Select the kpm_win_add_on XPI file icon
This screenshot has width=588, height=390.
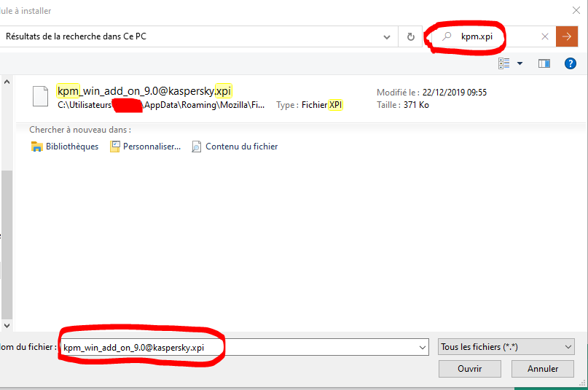pos(41,96)
